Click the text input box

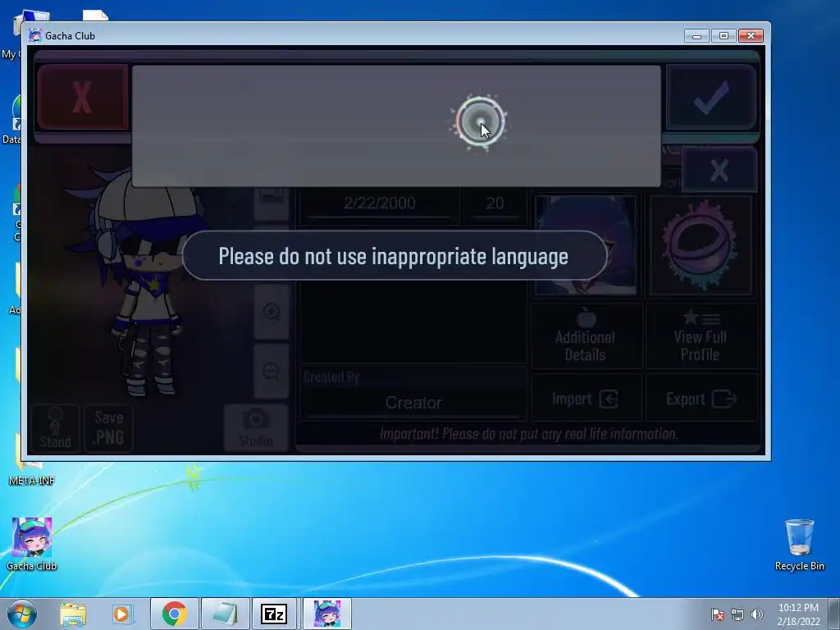click(396, 126)
